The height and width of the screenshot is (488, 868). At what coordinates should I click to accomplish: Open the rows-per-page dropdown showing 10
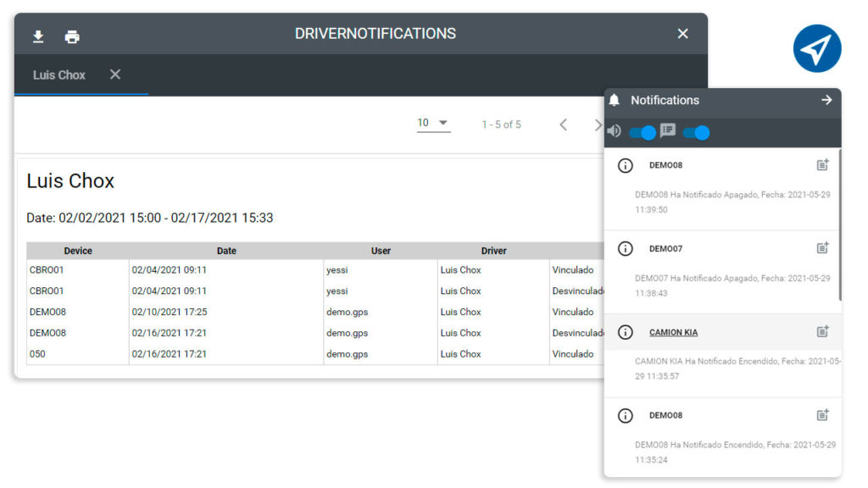[x=433, y=123]
